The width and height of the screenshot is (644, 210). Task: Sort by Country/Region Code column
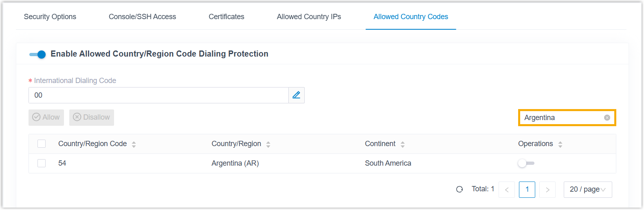pos(134,144)
